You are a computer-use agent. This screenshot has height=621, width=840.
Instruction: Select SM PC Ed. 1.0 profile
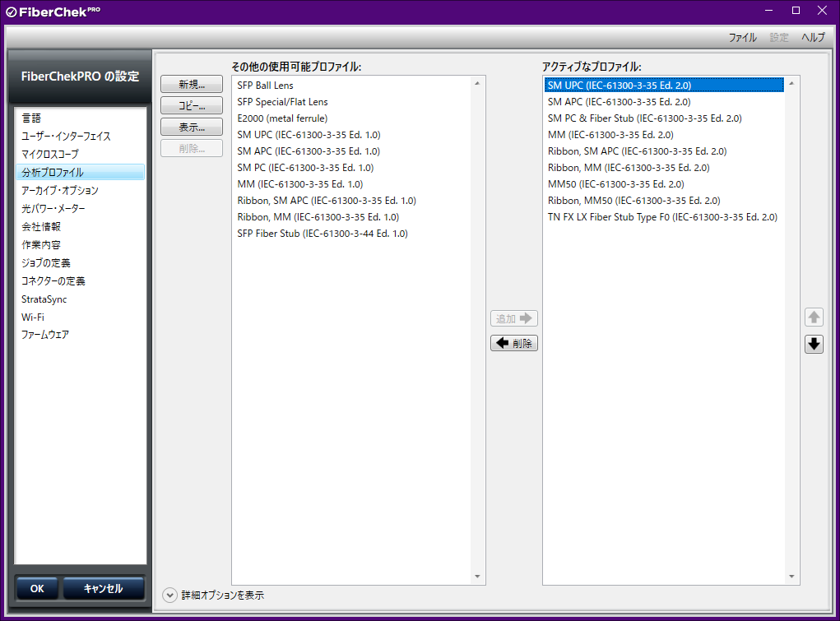(352, 168)
